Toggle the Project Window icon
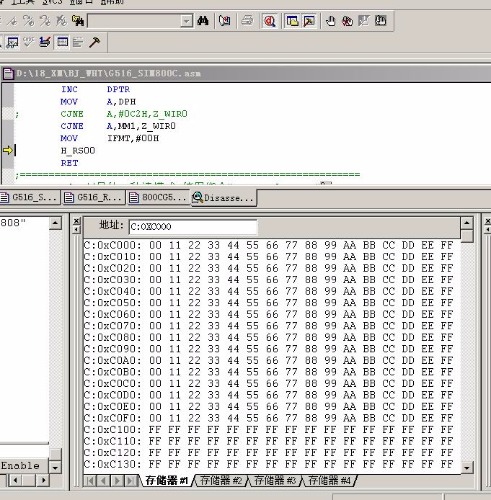491x500 pixels. click(292, 21)
